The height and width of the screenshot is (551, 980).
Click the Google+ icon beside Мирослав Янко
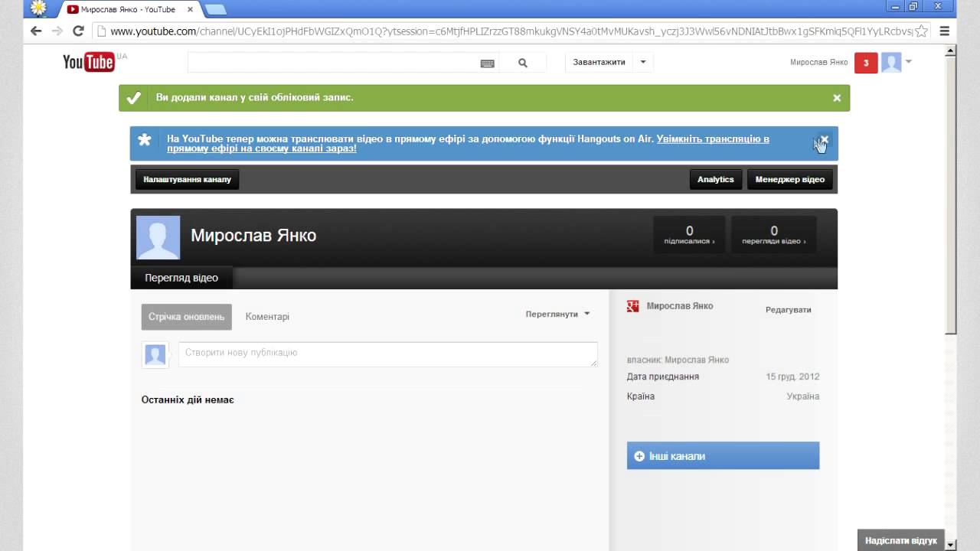point(633,306)
